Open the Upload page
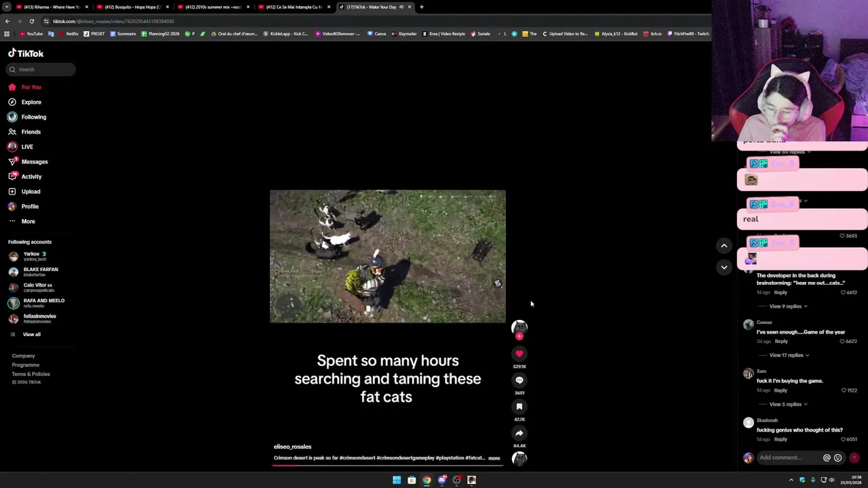The width and height of the screenshot is (868, 488). [x=24, y=191]
